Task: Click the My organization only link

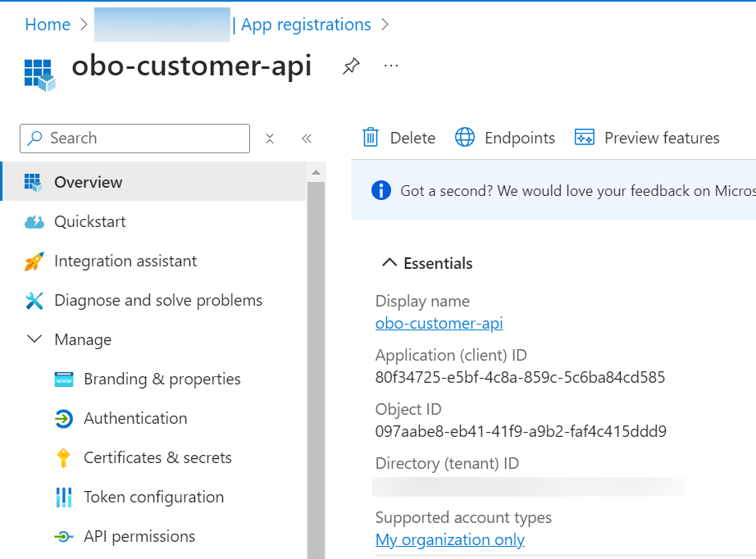Action: click(x=450, y=539)
